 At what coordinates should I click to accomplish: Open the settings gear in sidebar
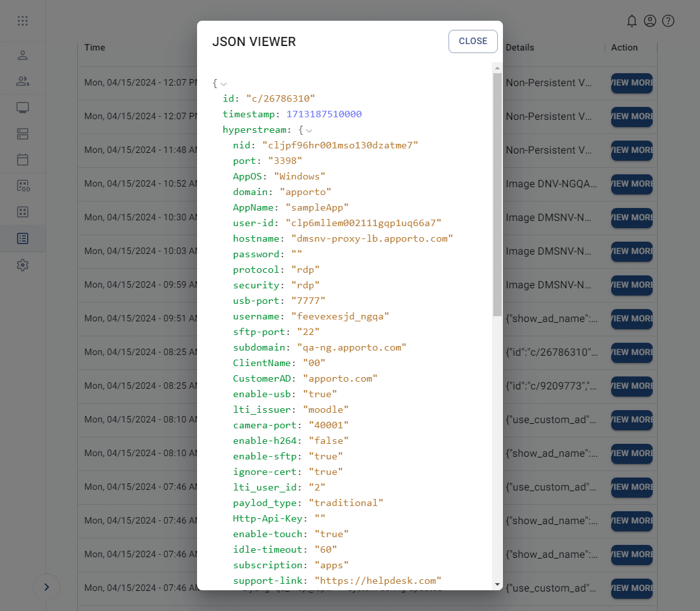coord(23,265)
